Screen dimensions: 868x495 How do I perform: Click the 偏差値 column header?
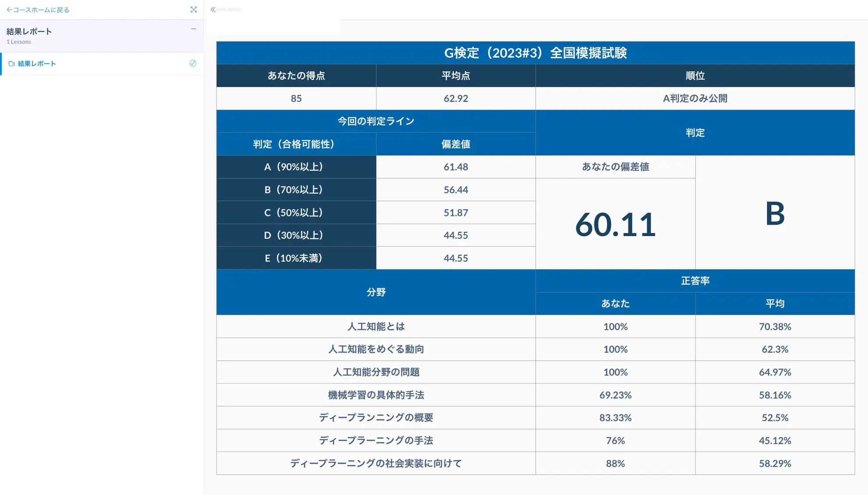pyautogui.click(x=456, y=144)
